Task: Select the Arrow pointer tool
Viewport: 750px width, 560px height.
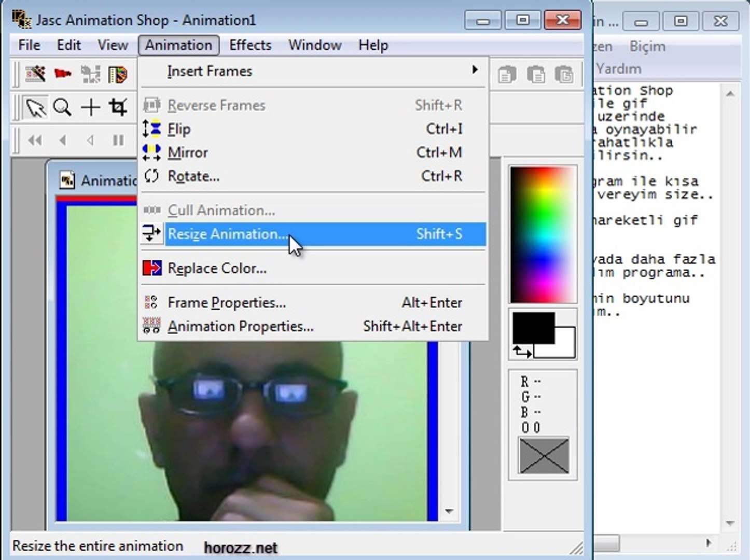Action: pyautogui.click(x=35, y=107)
